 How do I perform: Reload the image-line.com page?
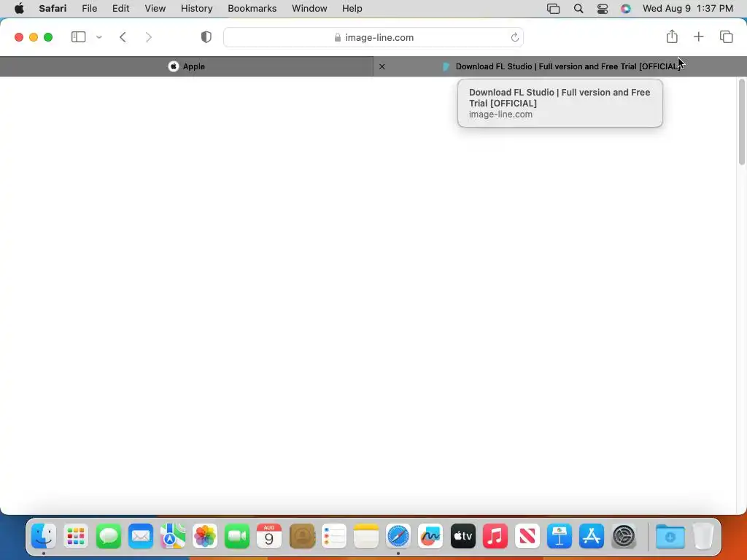tap(514, 37)
